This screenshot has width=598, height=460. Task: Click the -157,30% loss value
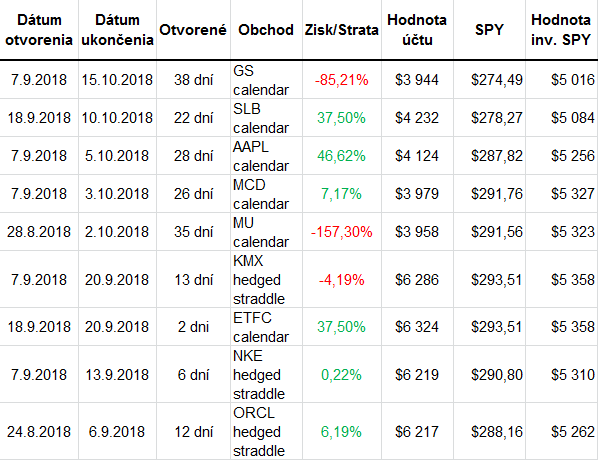[342, 232]
